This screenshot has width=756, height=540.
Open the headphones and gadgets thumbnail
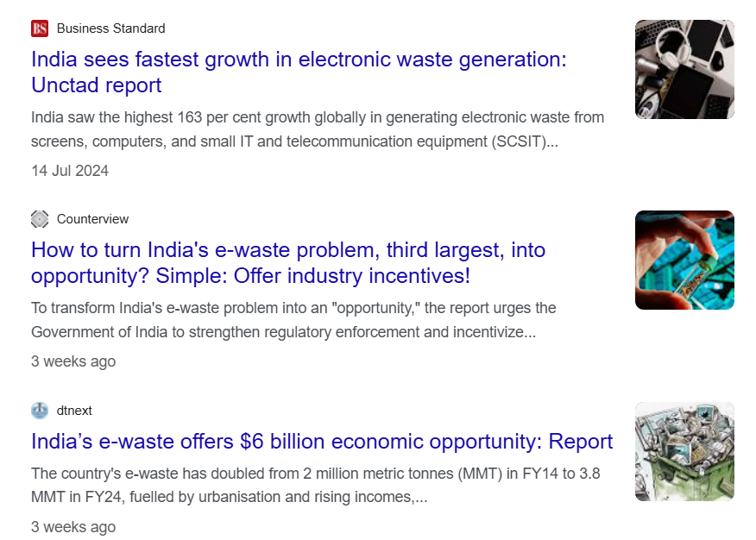click(684, 69)
